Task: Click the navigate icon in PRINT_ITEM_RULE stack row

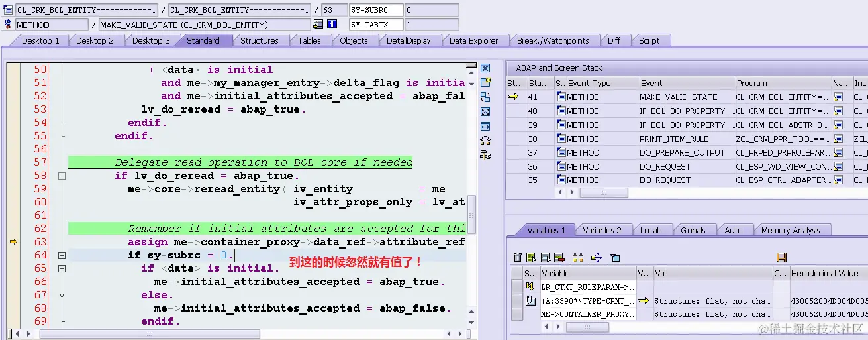Action: [x=838, y=139]
